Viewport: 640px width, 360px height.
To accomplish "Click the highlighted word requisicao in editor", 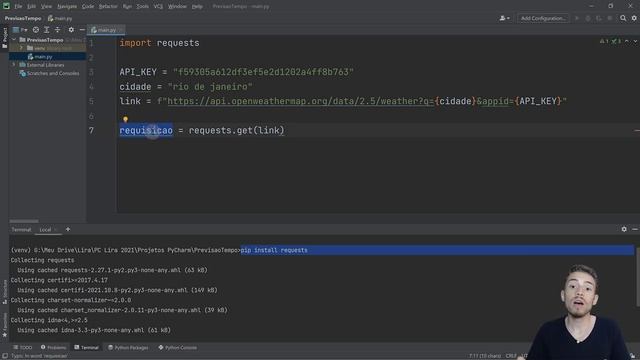I will tap(146, 131).
